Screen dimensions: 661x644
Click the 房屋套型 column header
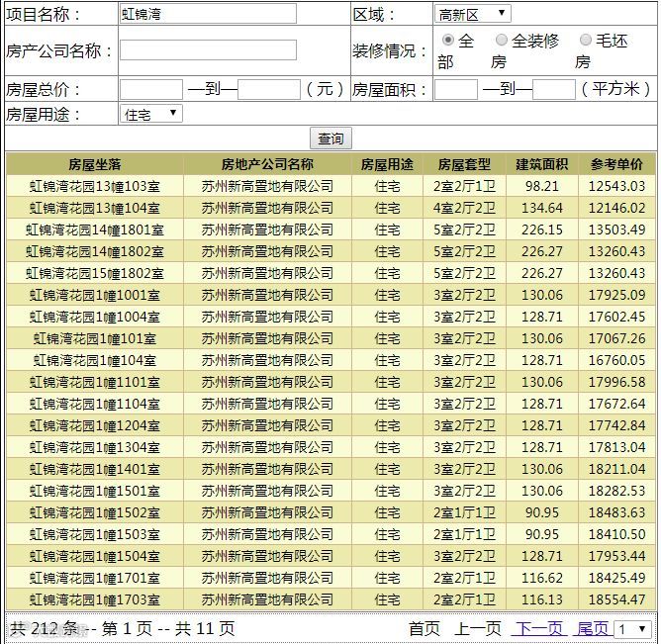pos(464,164)
